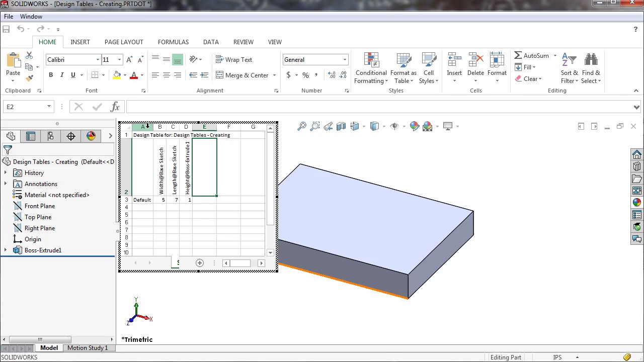Open the DimXpertManager tab
The width and height of the screenshot is (644, 362).
(71, 136)
